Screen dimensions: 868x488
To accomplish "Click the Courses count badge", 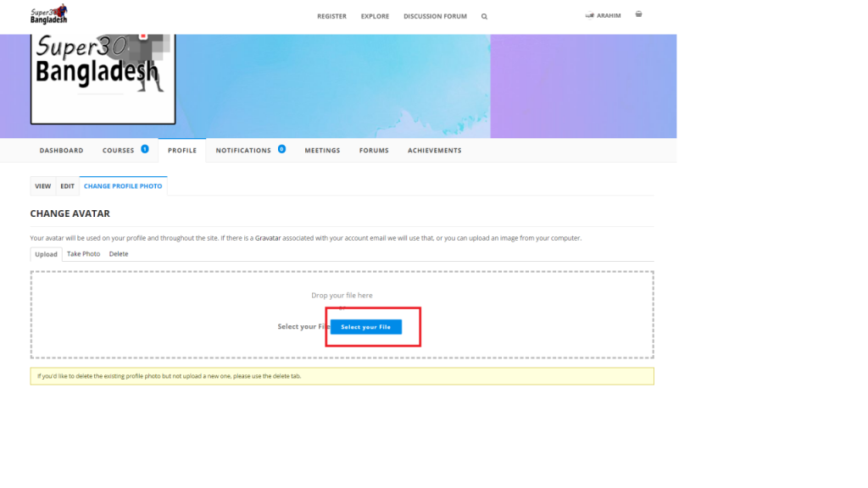I will click(144, 149).
